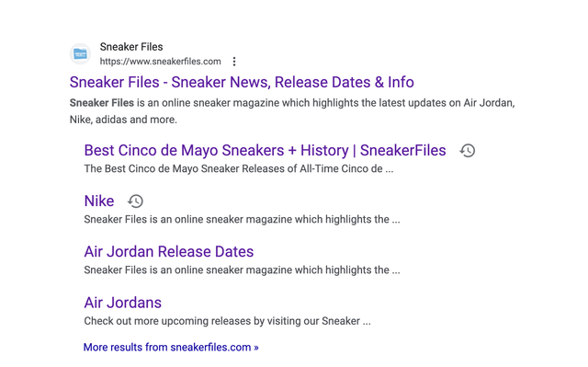Open Sneaker Files - Sneaker News, Release Dates & Info
The height and width of the screenshot is (367, 588).
coord(242,82)
